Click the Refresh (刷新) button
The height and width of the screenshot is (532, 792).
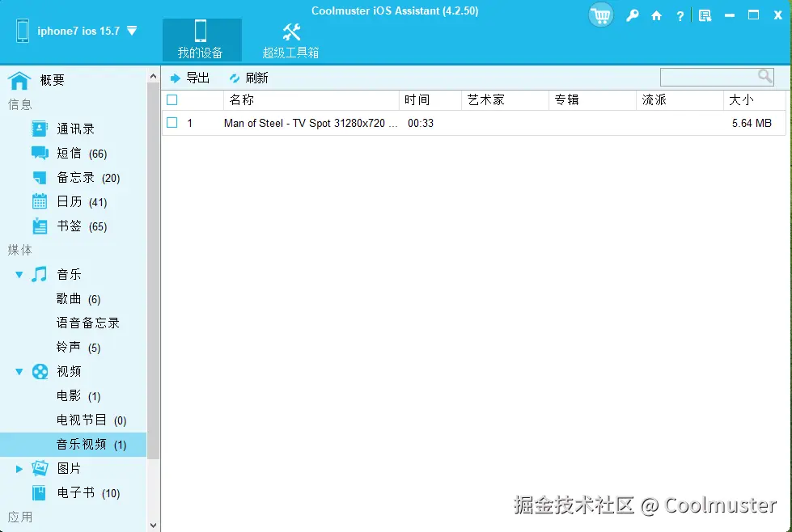248,77
